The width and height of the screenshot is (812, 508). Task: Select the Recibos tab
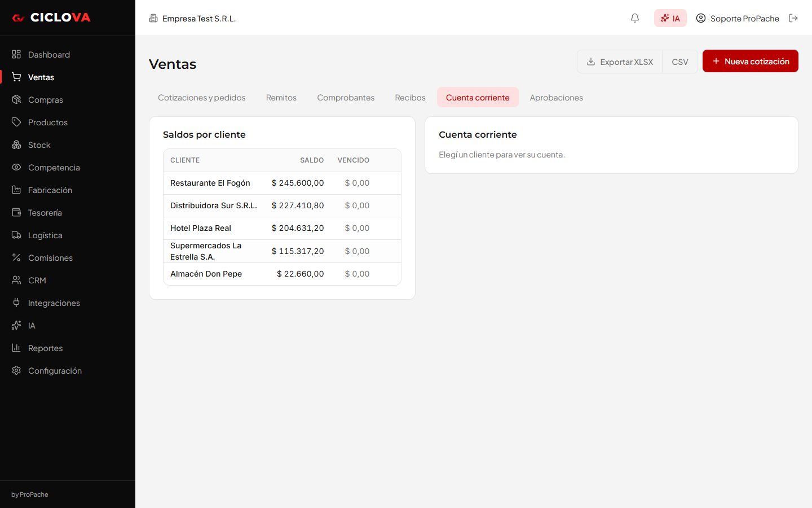pyautogui.click(x=410, y=98)
